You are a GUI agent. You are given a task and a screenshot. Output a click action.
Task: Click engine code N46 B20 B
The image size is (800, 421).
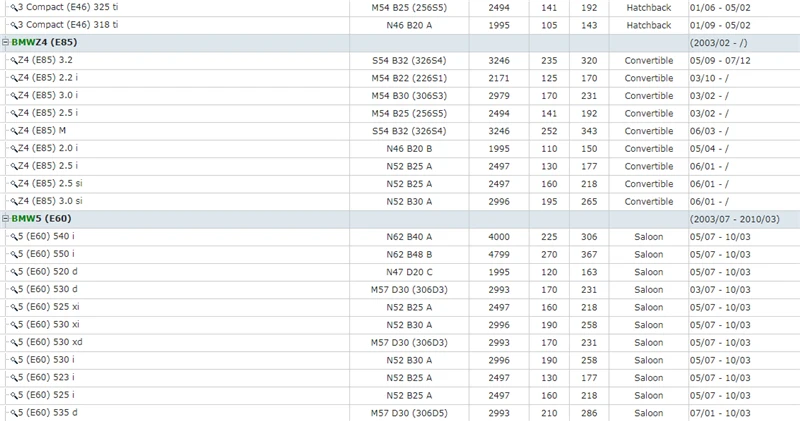(409, 148)
